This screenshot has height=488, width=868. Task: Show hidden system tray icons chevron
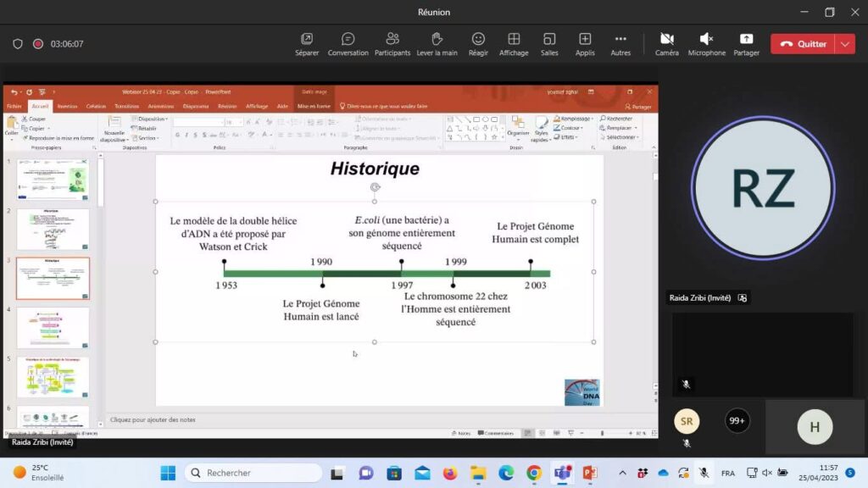622,473
